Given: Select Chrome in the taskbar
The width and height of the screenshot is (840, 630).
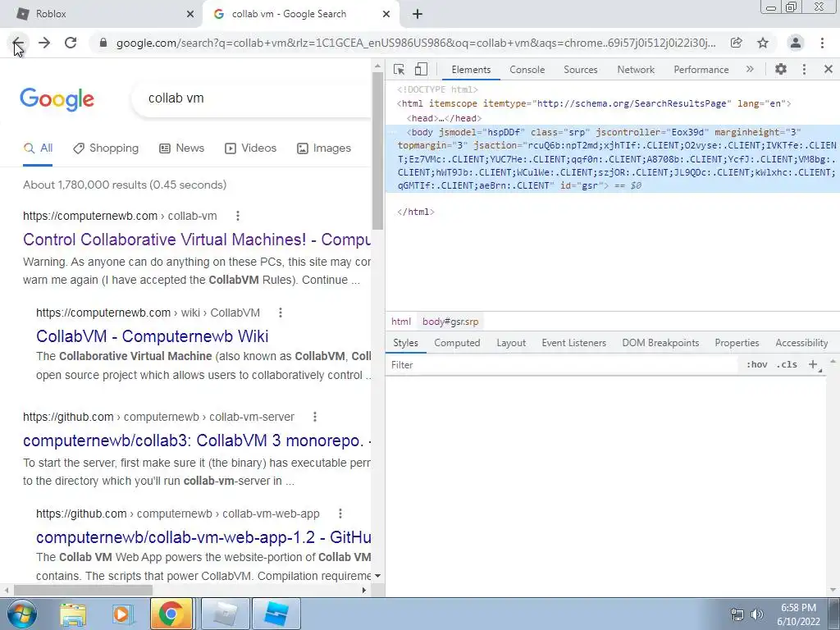Looking at the screenshot, I should click(x=171, y=614).
